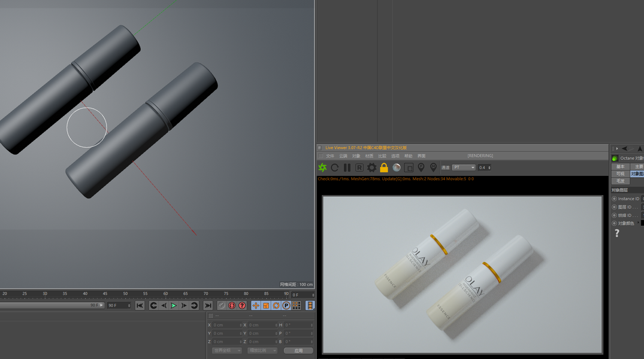Screen dimensions: 644x359
Task: Toggle autokeying red icon
Action: 232,305
